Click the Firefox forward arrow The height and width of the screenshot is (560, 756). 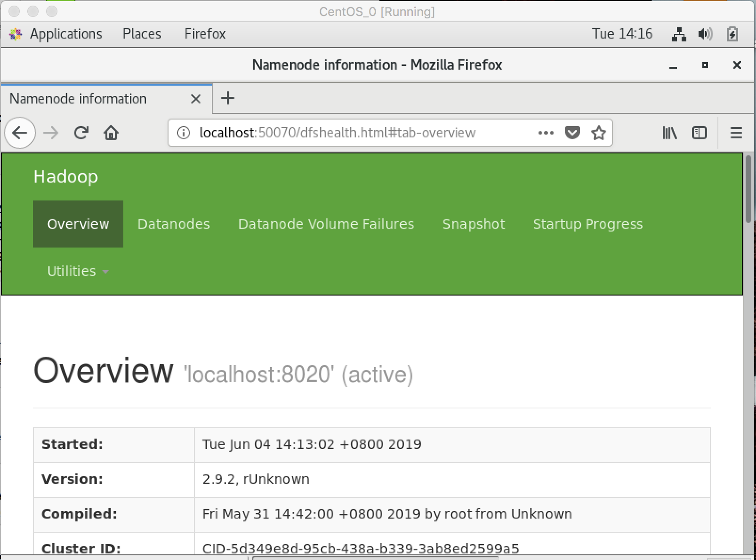51,133
